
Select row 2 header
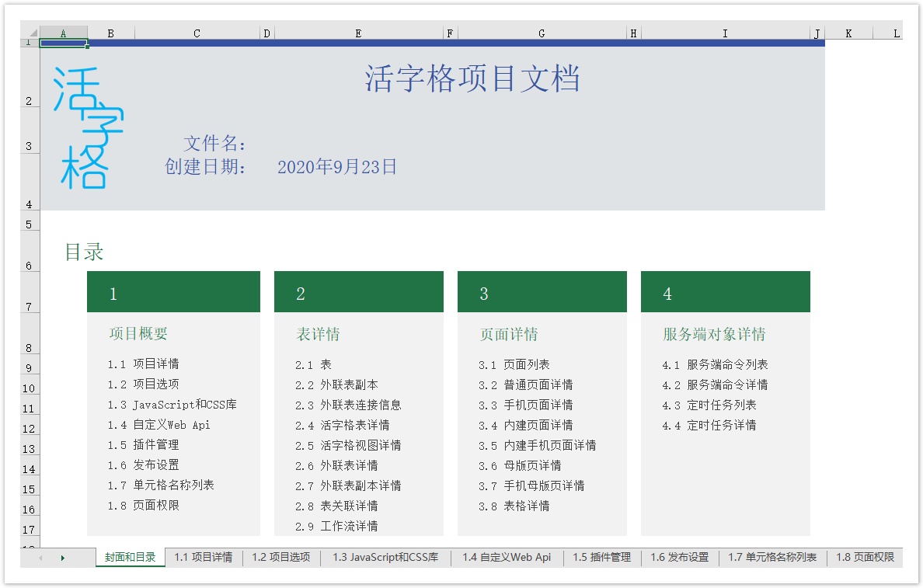[x=30, y=77]
